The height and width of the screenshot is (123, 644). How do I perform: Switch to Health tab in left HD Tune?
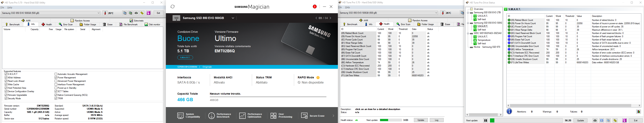pos(47,25)
